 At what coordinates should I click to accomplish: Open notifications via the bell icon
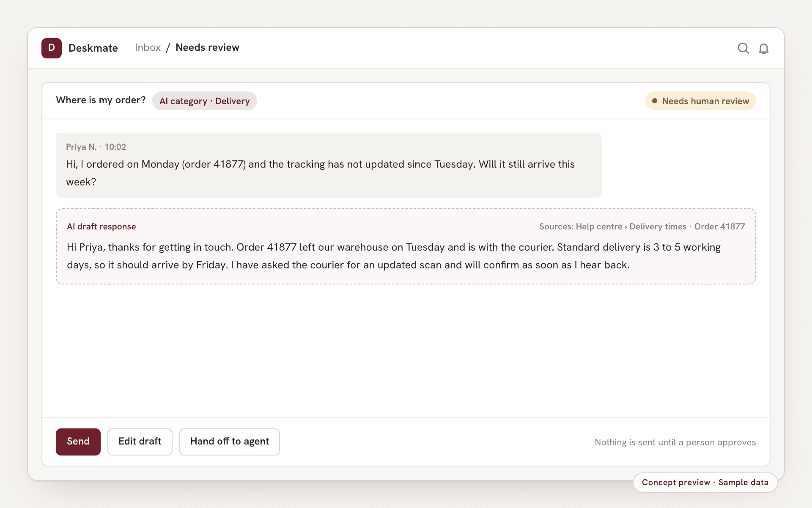tap(763, 48)
